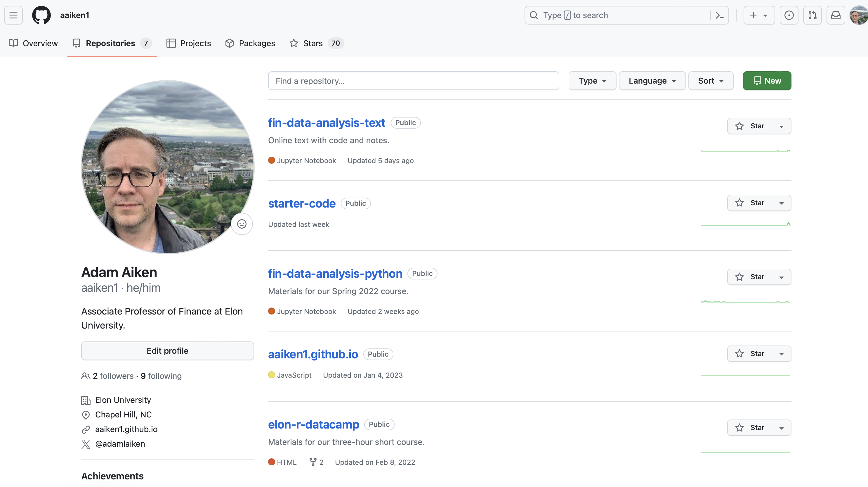Star the fin-data-analysis-python repository

[750, 277]
